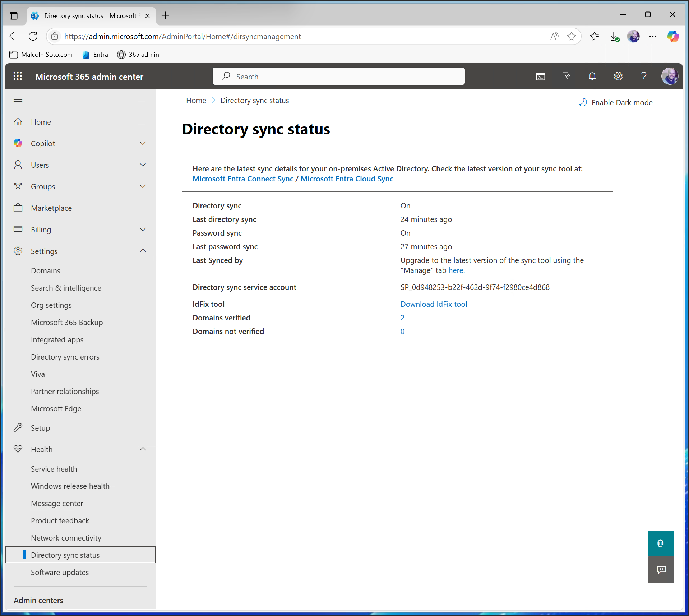Viewport: 689px width, 616px height.
Task: Click the admin center Search box
Action: click(338, 77)
